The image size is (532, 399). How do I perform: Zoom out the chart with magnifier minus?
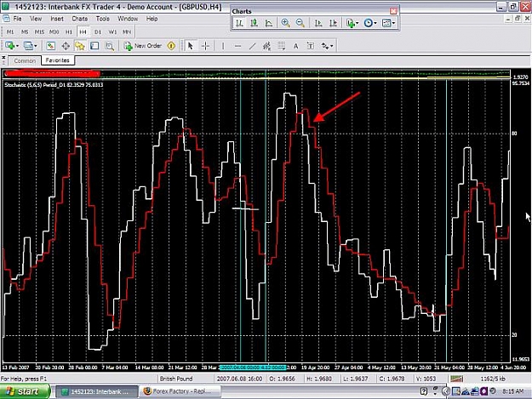click(x=300, y=23)
